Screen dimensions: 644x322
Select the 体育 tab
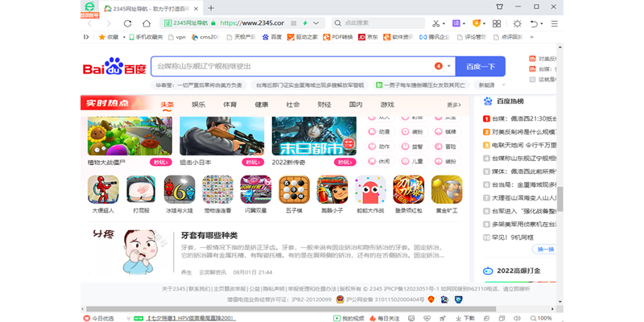point(230,105)
